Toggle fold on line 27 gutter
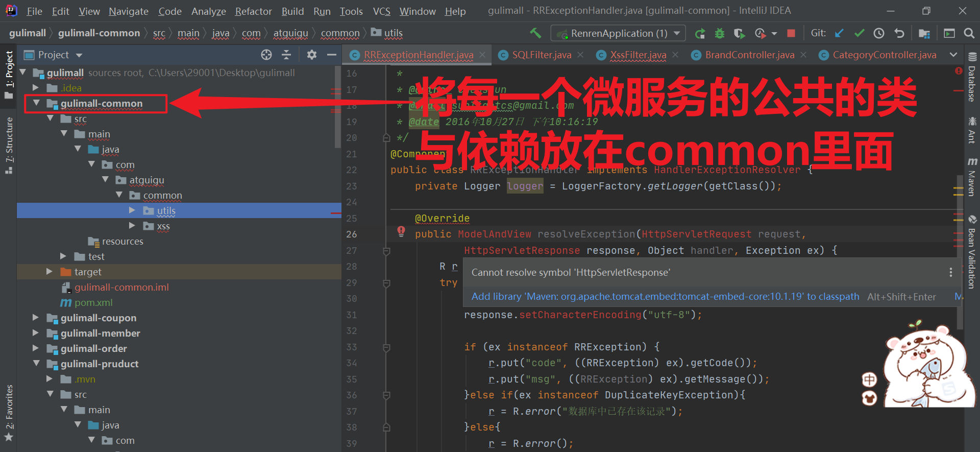This screenshot has height=452, width=980. click(386, 251)
